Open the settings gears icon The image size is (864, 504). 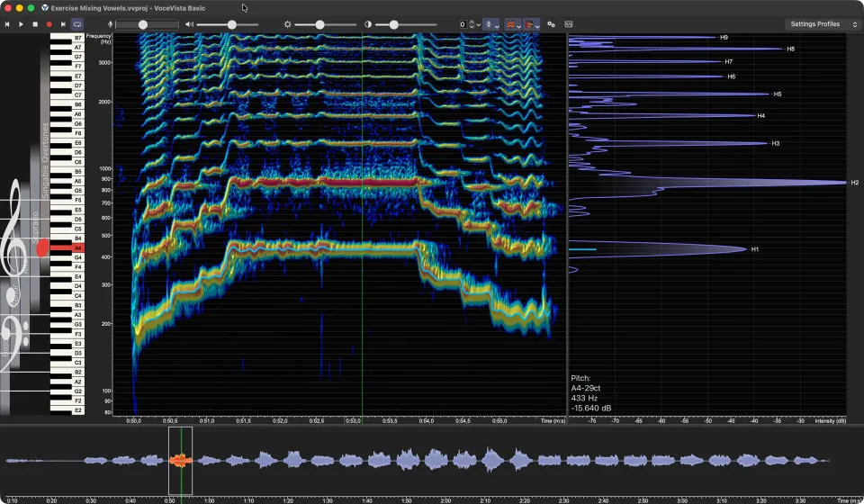pos(551,24)
